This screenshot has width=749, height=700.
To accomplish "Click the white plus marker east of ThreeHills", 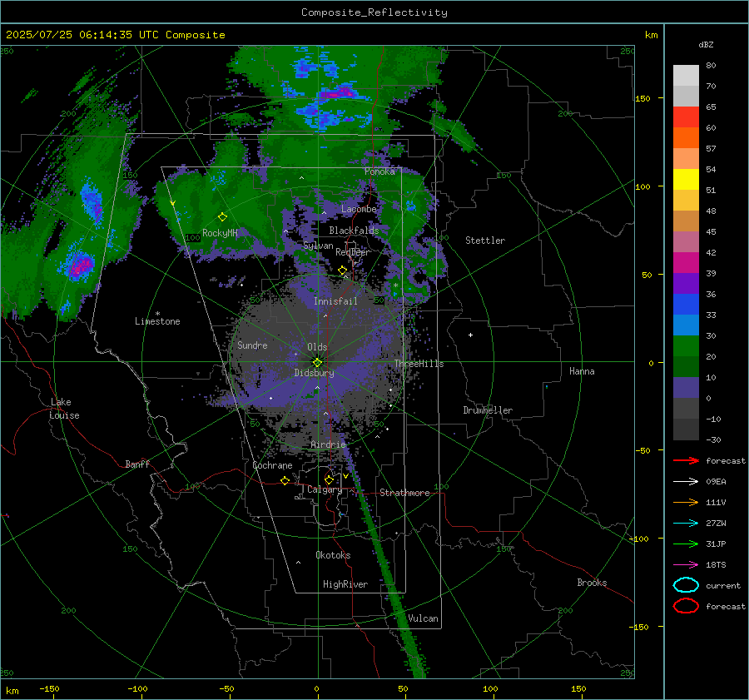I will click(x=470, y=335).
